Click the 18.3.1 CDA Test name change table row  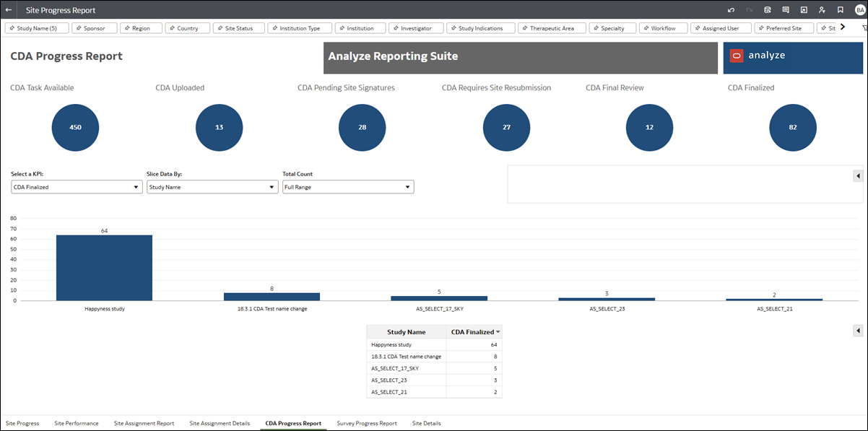click(434, 357)
